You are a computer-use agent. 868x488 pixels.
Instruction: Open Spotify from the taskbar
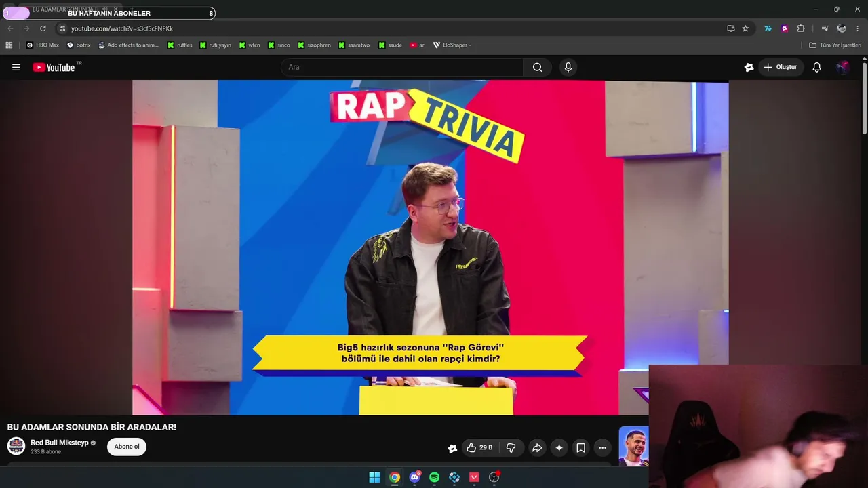click(x=434, y=477)
